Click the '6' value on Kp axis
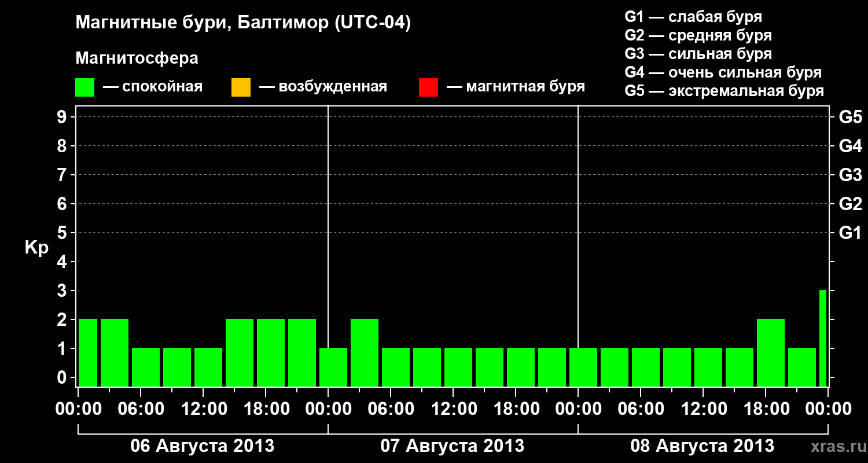This screenshot has height=463, width=868. coord(63,204)
